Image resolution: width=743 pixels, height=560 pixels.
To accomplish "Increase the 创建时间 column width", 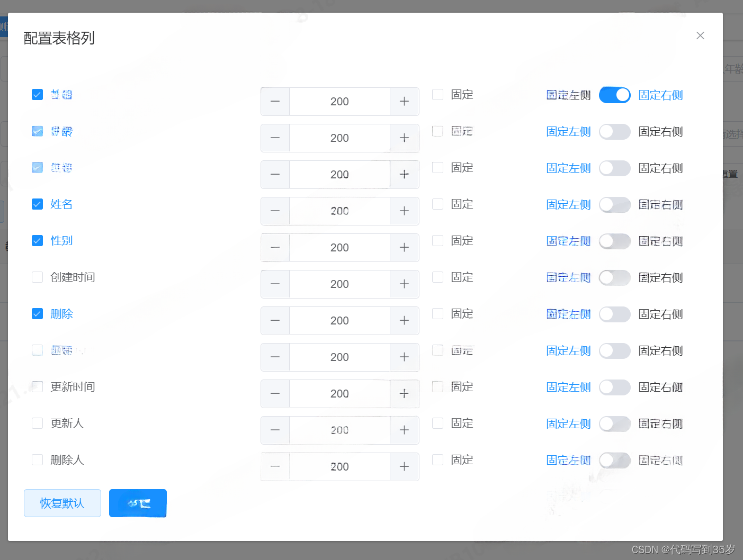I will 405,284.
